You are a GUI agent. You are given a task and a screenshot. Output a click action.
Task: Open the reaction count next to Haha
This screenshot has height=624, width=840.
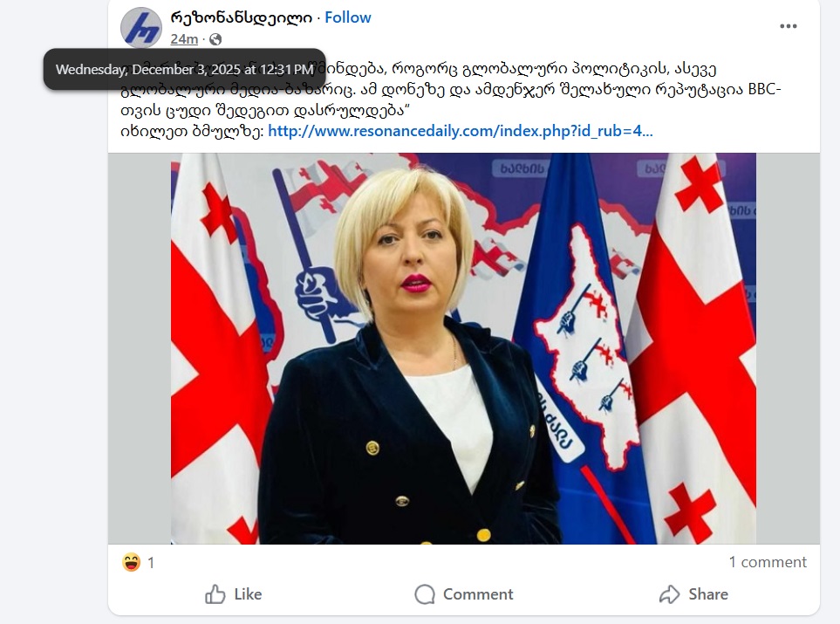click(x=151, y=562)
